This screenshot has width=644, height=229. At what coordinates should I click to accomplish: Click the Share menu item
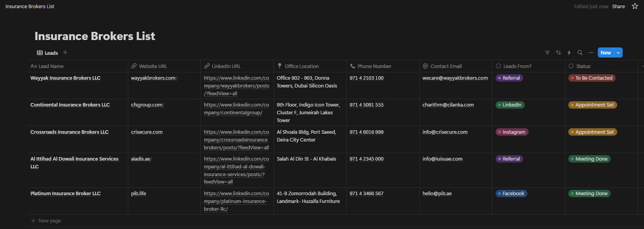tap(618, 6)
